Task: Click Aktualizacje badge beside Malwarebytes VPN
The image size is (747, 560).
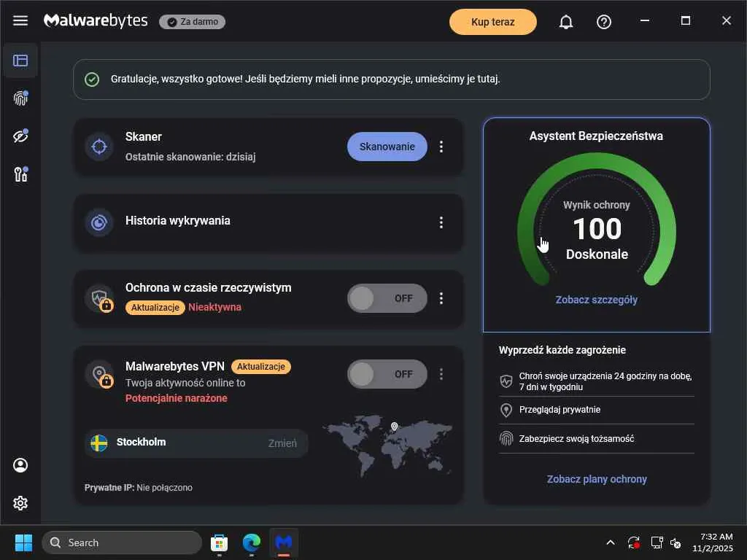Action: tap(260, 367)
